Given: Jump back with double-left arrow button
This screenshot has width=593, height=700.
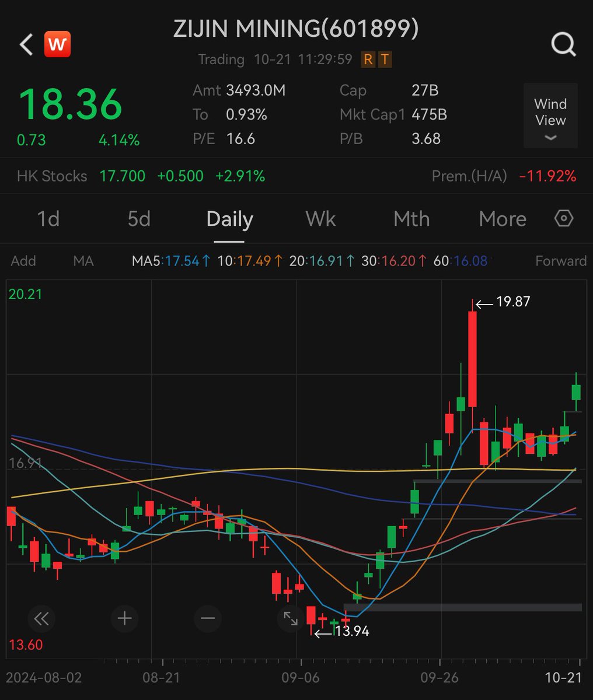Looking at the screenshot, I should pyautogui.click(x=41, y=618).
